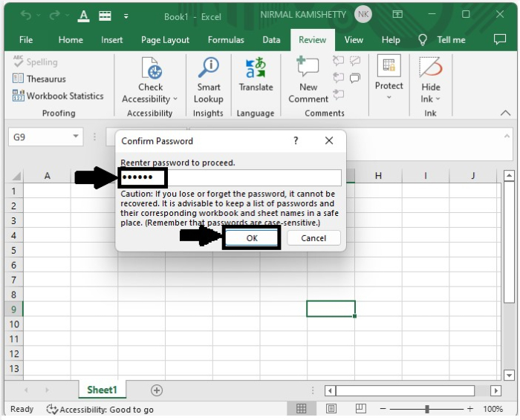Image resolution: width=520 pixels, height=420 pixels.
Task: Expand the formula bar chevron
Action: coord(507,136)
